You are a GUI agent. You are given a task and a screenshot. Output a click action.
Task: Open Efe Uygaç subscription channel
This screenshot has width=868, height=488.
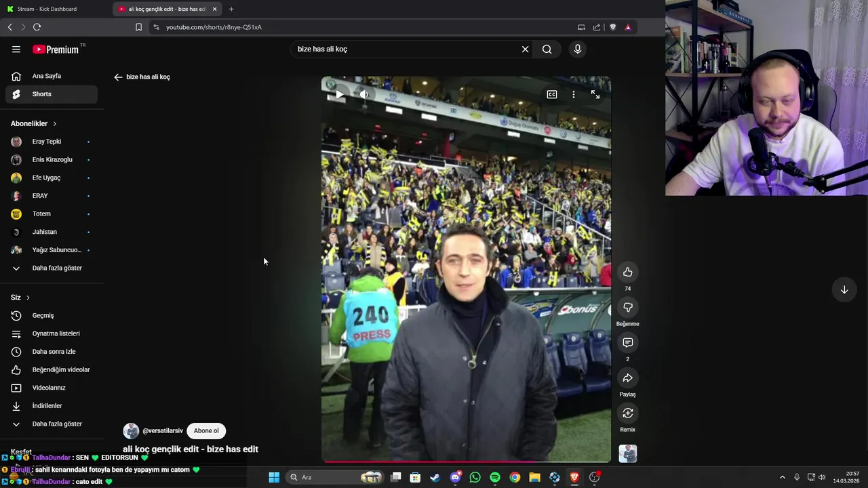click(52, 178)
